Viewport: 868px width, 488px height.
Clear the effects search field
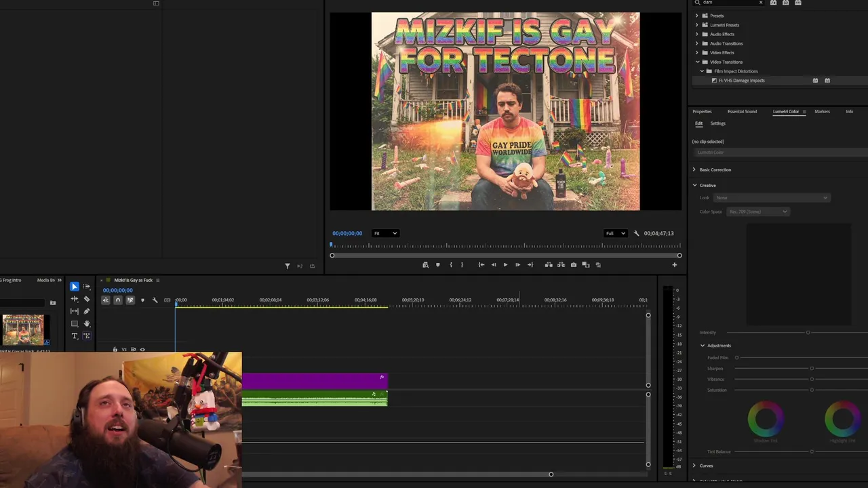[761, 3]
